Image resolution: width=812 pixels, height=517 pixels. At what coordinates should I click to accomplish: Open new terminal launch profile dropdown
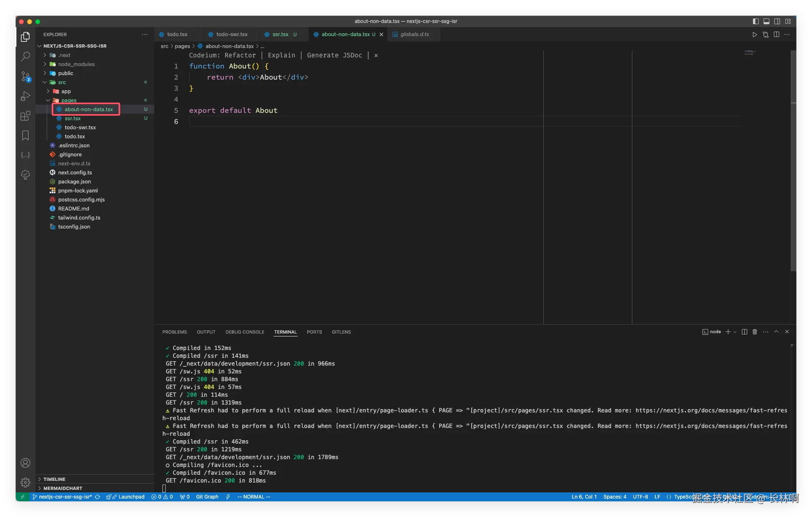coord(735,332)
